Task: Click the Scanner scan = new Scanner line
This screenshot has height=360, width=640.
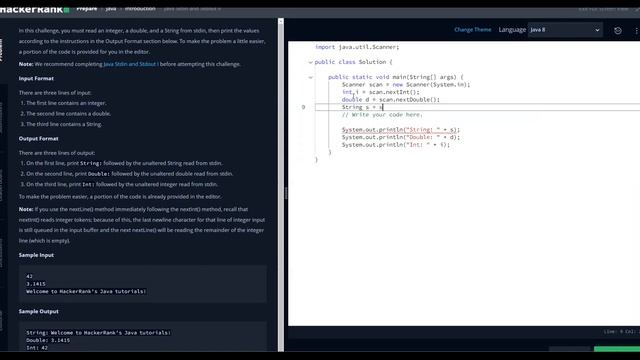Action: [406, 84]
